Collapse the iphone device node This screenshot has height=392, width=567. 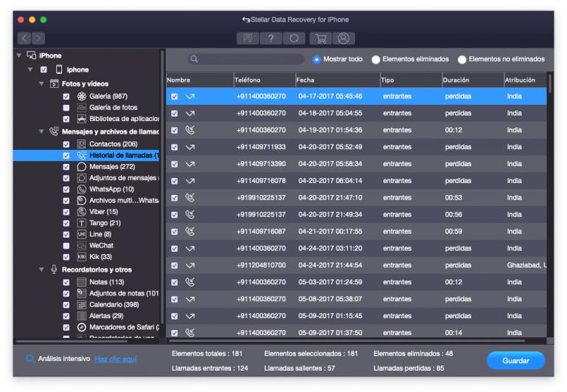[30, 69]
